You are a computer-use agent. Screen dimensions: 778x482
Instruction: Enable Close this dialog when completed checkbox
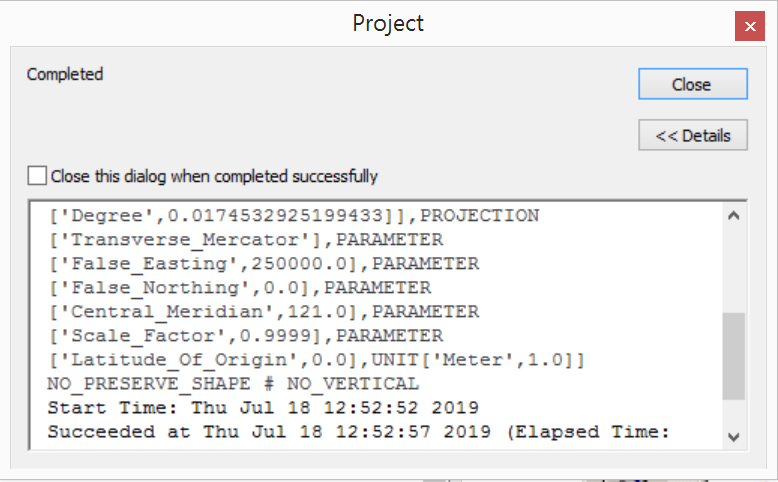(x=37, y=176)
